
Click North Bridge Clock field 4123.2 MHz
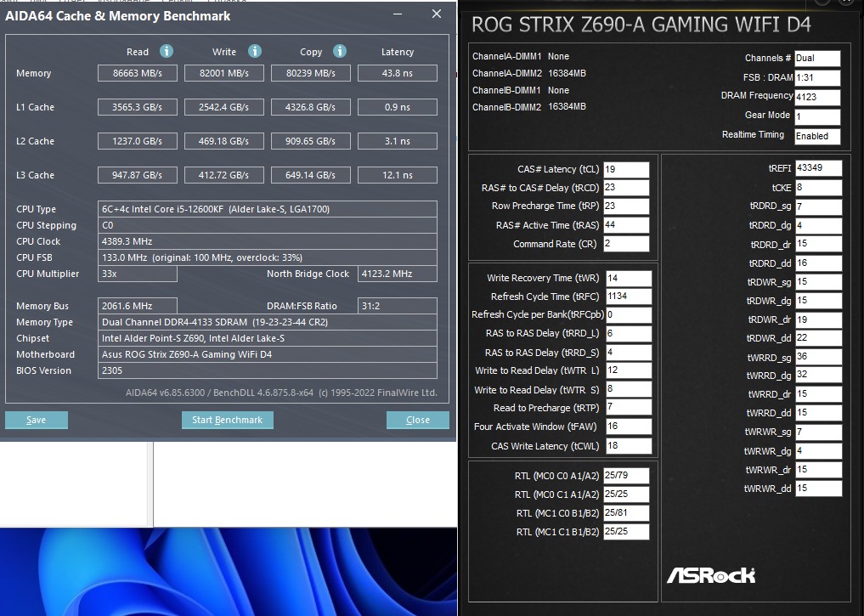(398, 274)
